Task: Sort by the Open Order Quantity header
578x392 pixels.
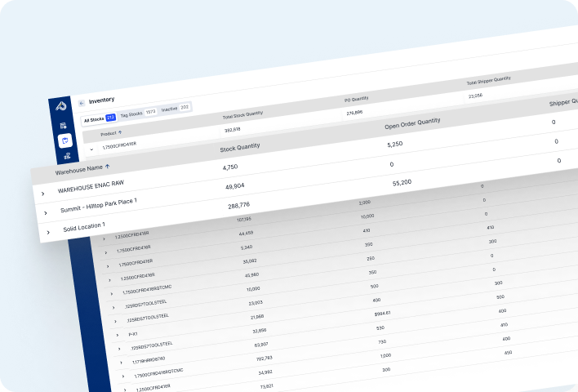Action: coord(412,123)
